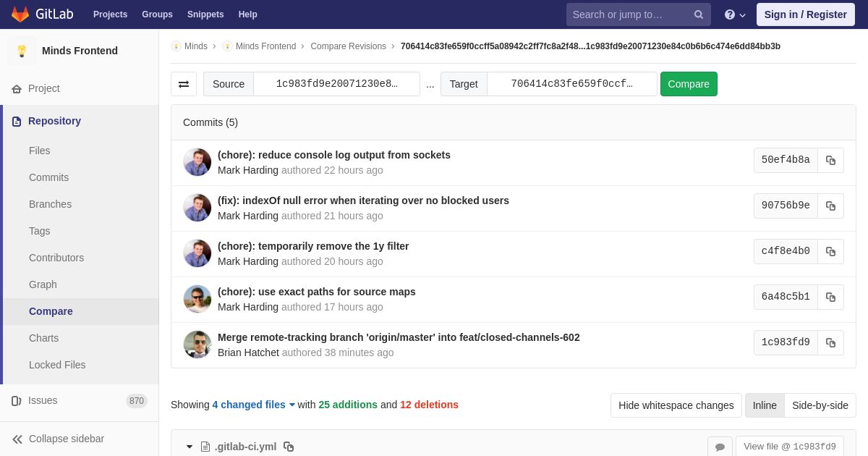
Task: Open commit 'temporarily remove the 1y filter'
Action: pyautogui.click(x=313, y=246)
